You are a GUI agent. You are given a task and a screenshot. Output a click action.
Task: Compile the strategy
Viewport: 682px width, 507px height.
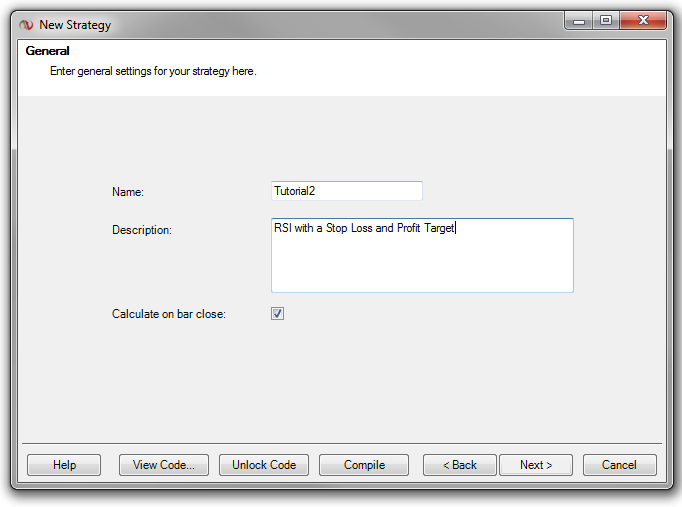(x=364, y=465)
